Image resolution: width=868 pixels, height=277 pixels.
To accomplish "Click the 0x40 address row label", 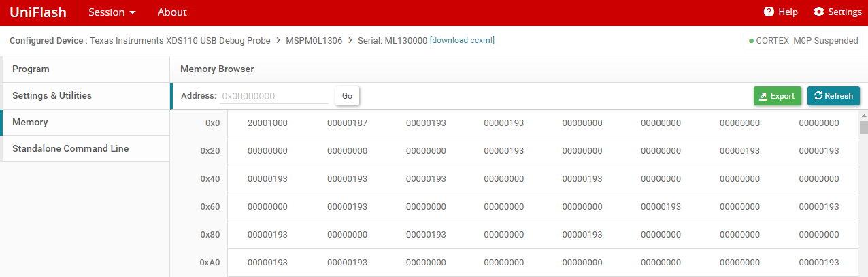I will (210, 179).
